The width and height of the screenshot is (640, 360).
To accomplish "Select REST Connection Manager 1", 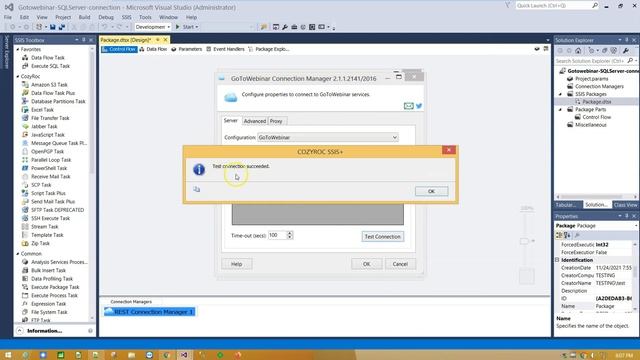I will click(149, 312).
